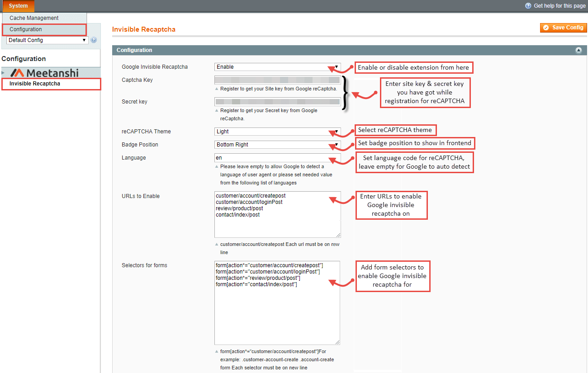The height and width of the screenshot is (373, 588).
Task: Click the 'Google Invisible Recaptcha' field label
Action: coord(155,67)
